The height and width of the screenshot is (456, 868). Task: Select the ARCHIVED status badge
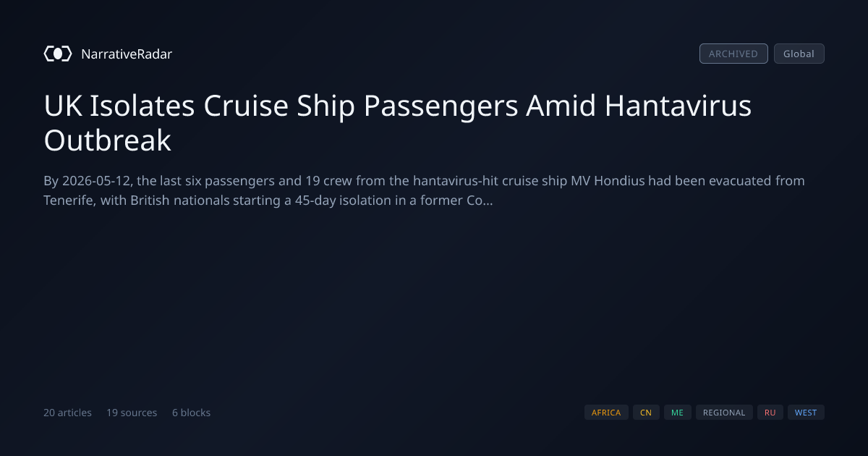pyautogui.click(x=733, y=54)
